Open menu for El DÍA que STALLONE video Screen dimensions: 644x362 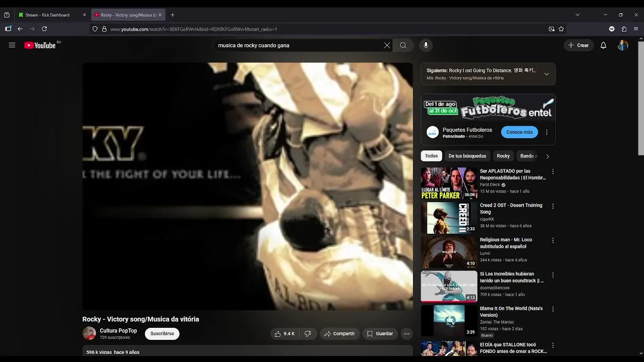[x=552, y=345]
